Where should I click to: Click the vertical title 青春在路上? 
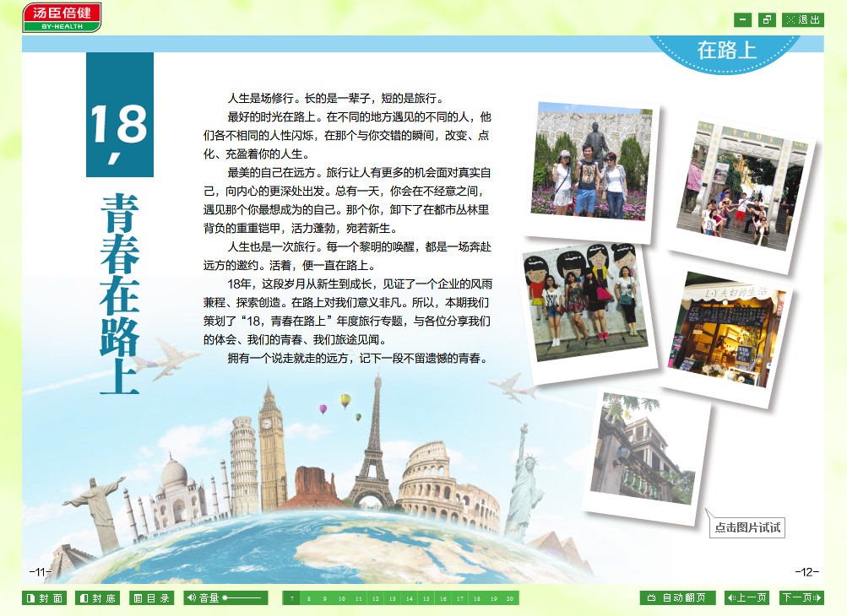coord(119,294)
